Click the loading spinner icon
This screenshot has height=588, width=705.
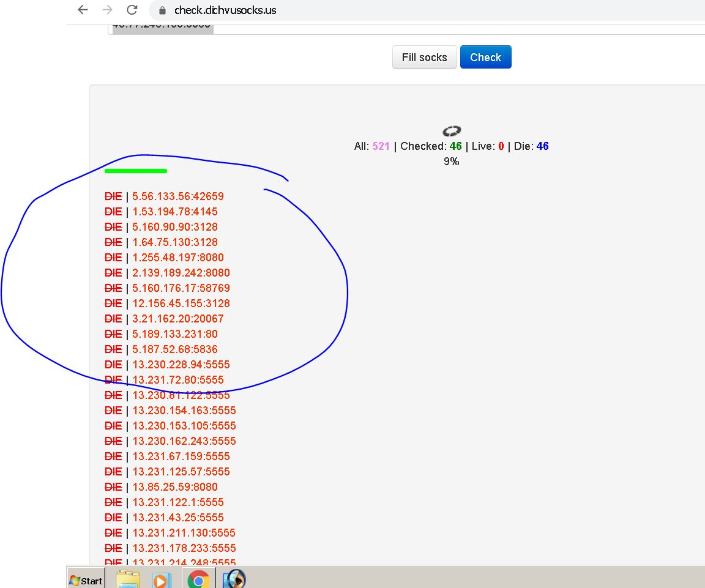click(x=452, y=131)
